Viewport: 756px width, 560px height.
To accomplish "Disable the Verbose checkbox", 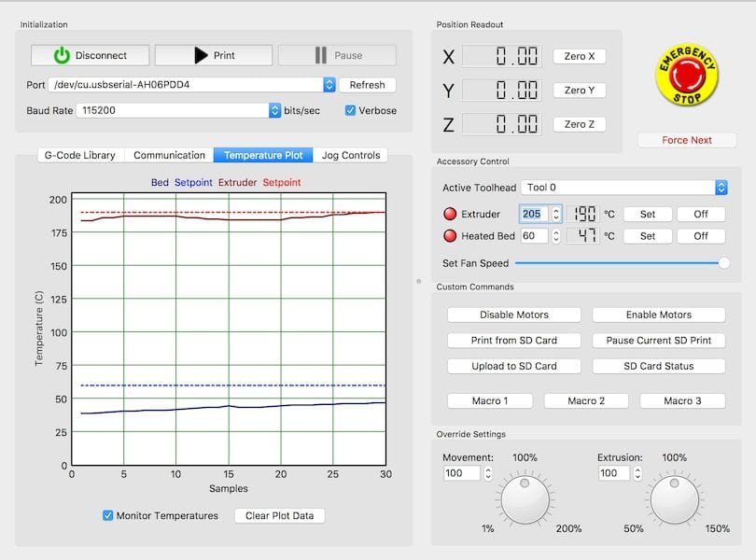I will (x=351, y=110).
